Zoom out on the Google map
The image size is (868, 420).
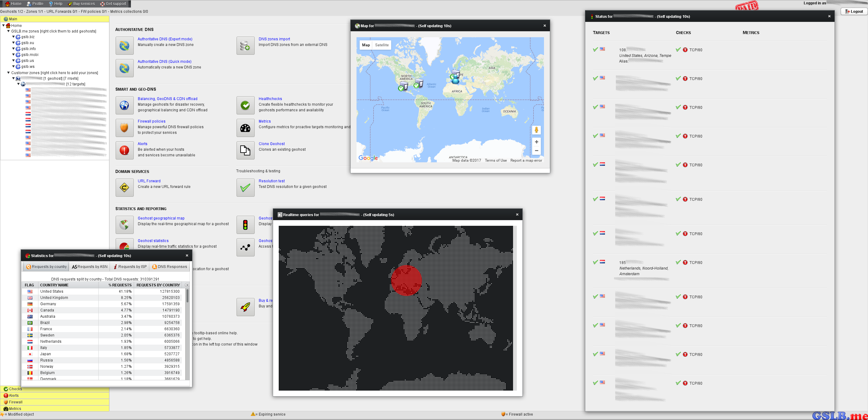coord(536,151)
